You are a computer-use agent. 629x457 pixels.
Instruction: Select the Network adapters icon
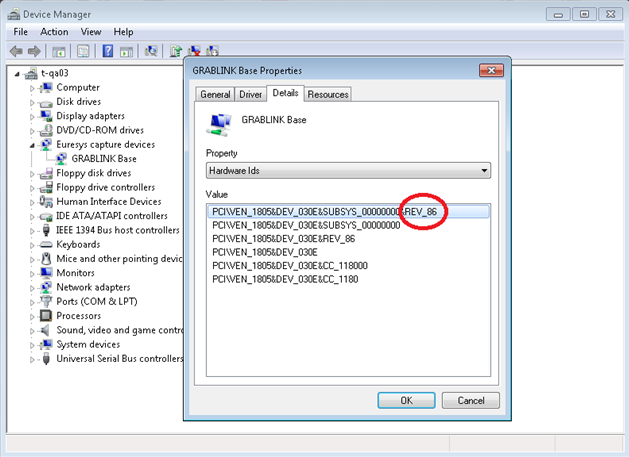pos(47,287)
